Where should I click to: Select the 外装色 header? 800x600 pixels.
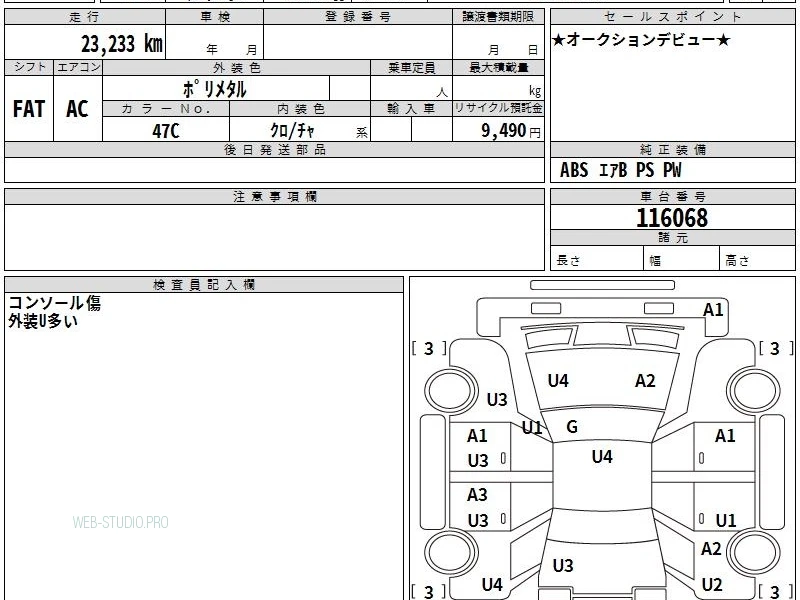pos(237,68)
